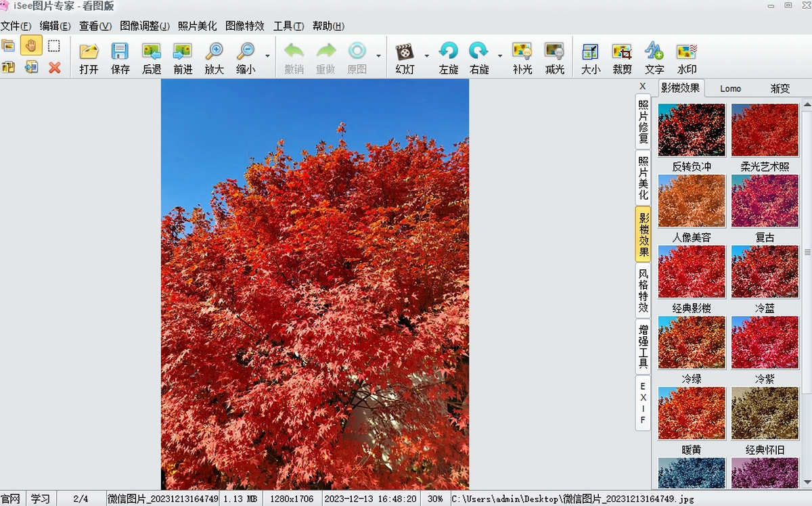Select the 影楼效果 top tab
This screenshot has height=506, width=812.
tap(681, 88)
